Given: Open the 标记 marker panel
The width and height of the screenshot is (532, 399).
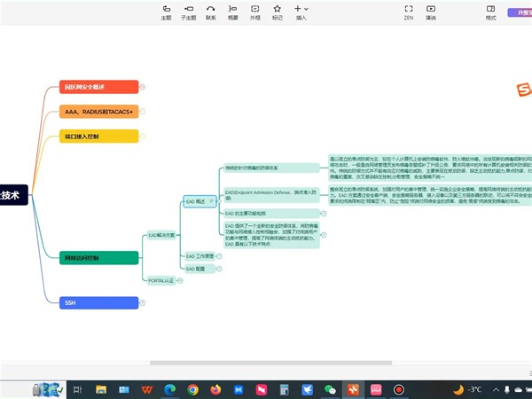Looking at the screenshot, I should (x=278, y=12).
